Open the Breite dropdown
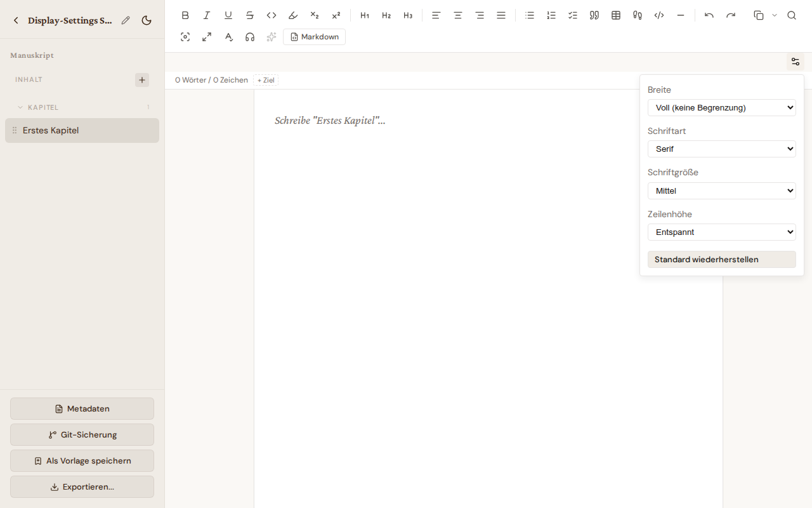 (722, 107)
